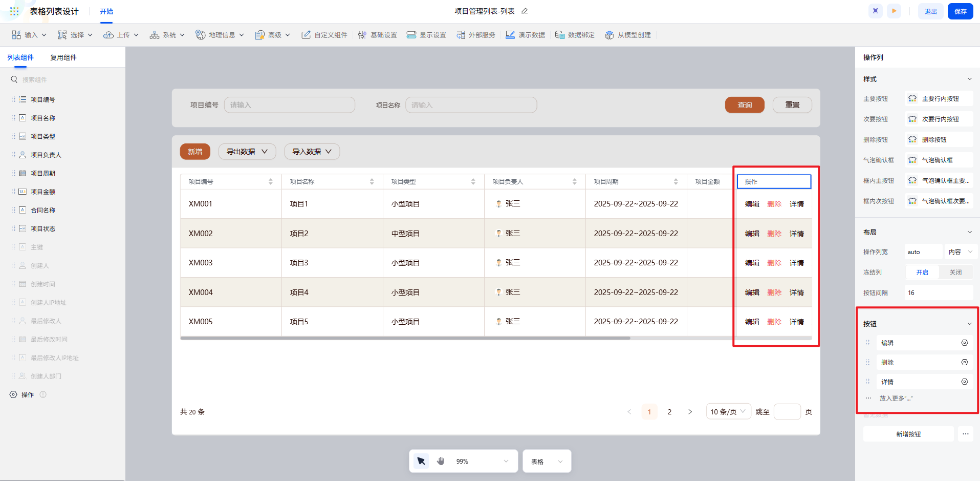Screen dimensions: 980x481
Task: Open settings icon for 删除 button
Action: coord(965,362)
